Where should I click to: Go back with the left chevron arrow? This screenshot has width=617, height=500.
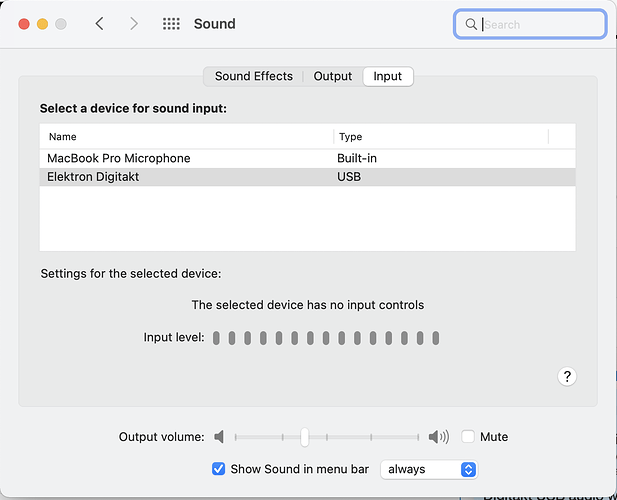click(x=99, y=24)
